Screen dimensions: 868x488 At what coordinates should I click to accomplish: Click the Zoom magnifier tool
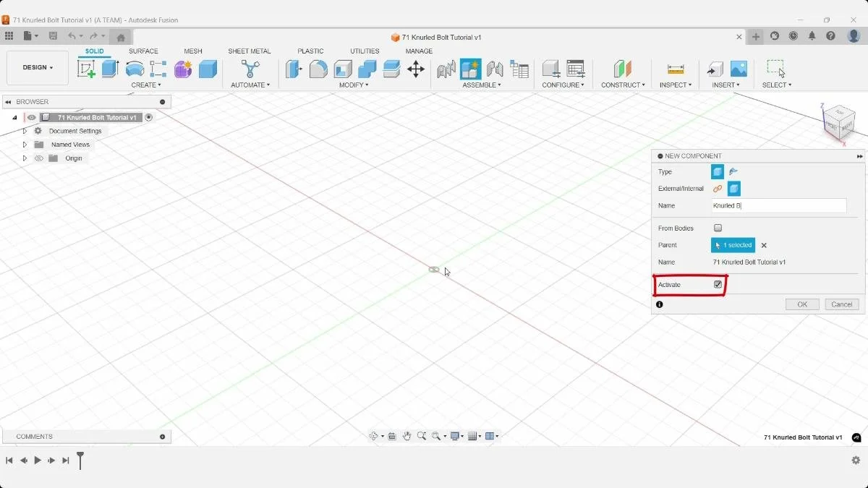click(422, 436)
